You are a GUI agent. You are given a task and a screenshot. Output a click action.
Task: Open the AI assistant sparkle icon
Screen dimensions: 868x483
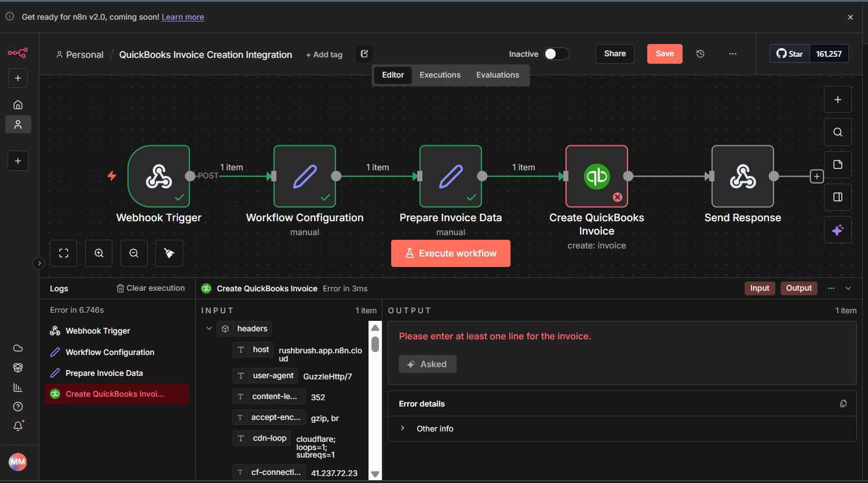click(x=837, y=230)
